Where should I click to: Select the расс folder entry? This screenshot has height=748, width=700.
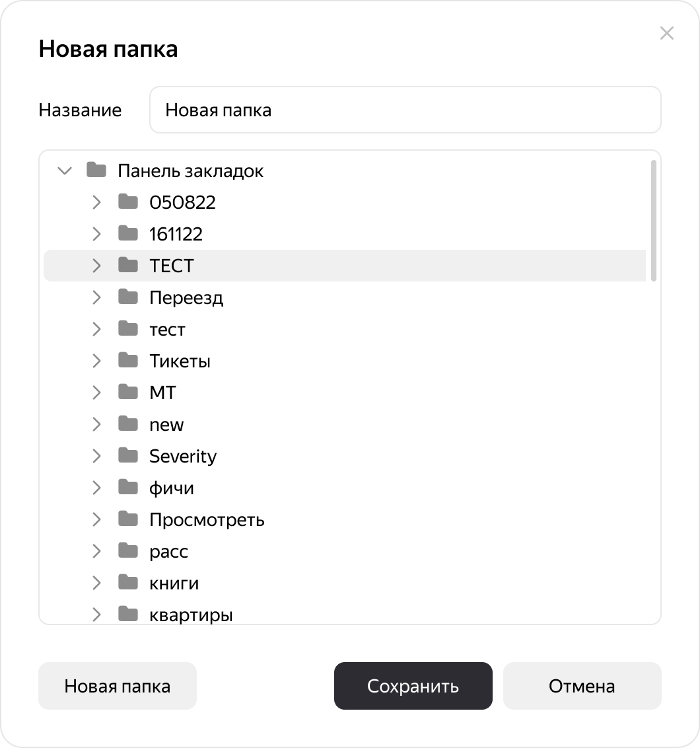(169, 551)
